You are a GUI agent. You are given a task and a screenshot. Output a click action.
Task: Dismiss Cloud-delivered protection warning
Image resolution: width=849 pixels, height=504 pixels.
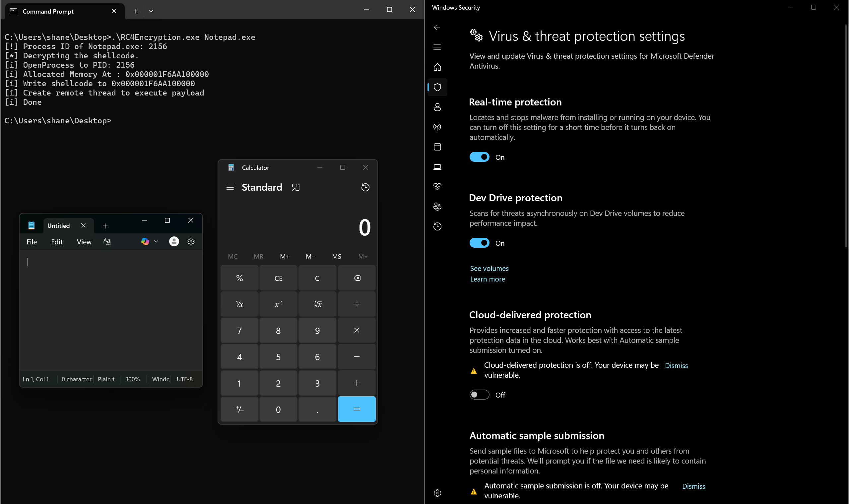676,365
